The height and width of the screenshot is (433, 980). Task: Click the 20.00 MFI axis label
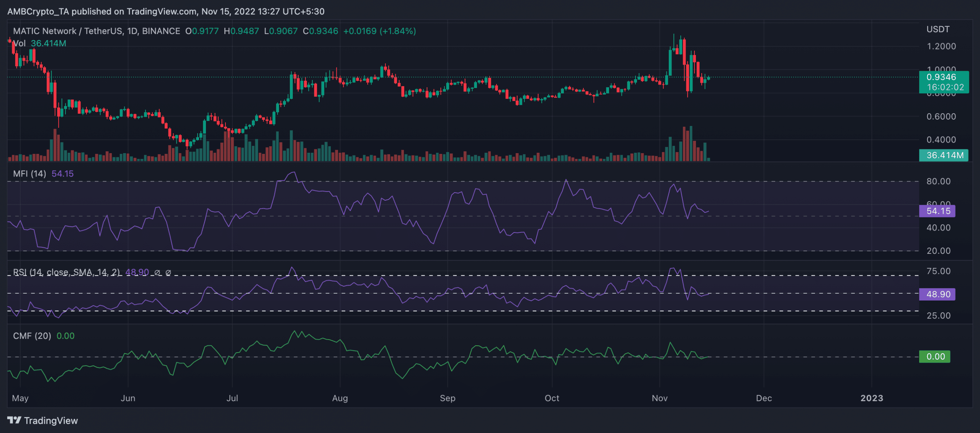(x=939, y=251)
